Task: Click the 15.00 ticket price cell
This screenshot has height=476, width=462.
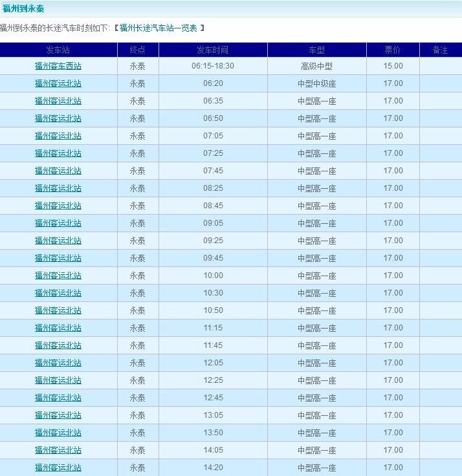Action: point(393,66)
